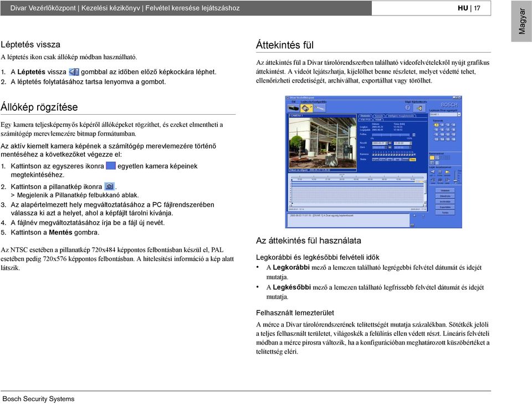Click the reverse play arrow
The image size is (532, 404).
tap(433, 172)
